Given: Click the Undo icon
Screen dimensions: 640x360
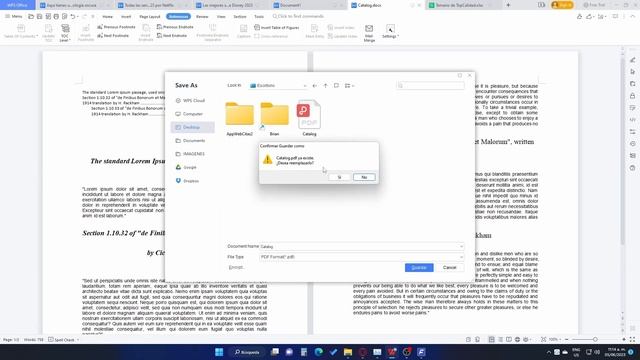Looking at the screenshot, I should 73,16.
